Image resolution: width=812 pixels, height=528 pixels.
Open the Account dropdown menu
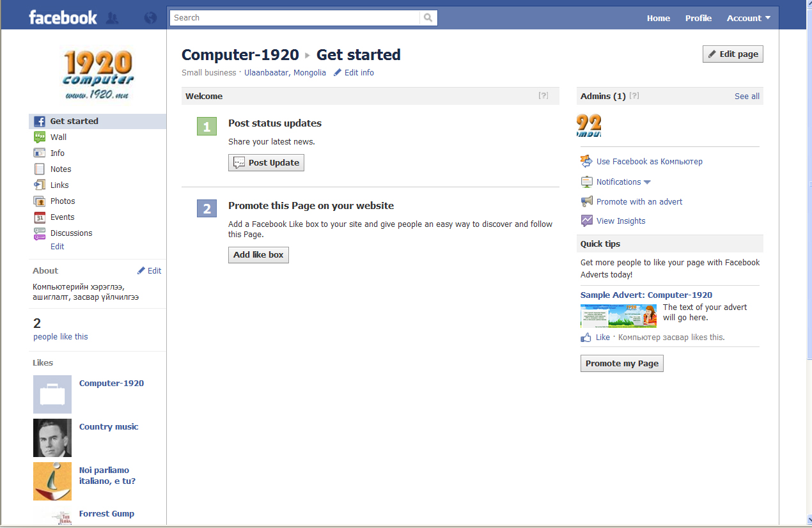pos(748,18)
